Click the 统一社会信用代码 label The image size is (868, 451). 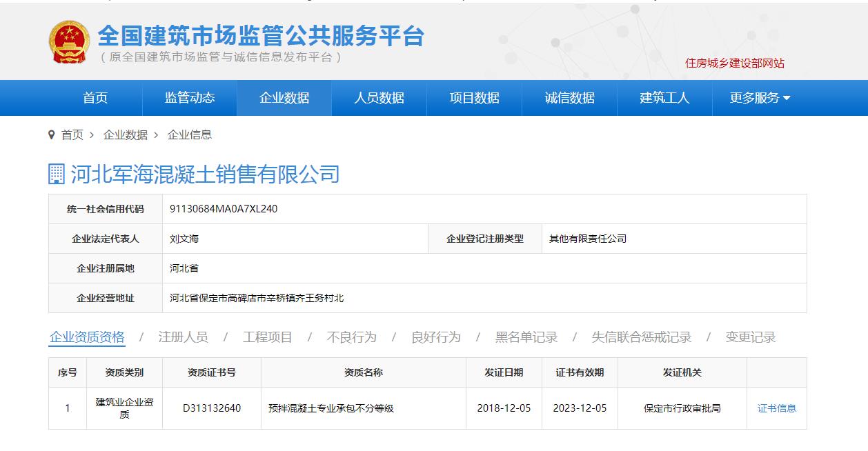point(106,209)
